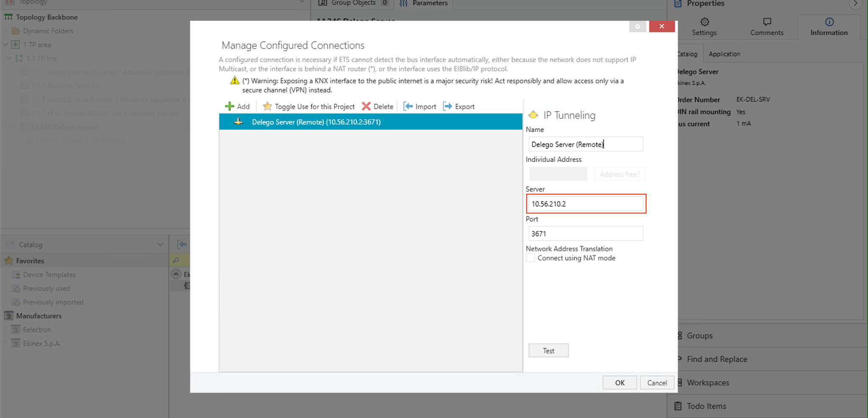Click the Port input field
Screen dimensions: 868x418
pyautogui.click(x=586, y=233)
